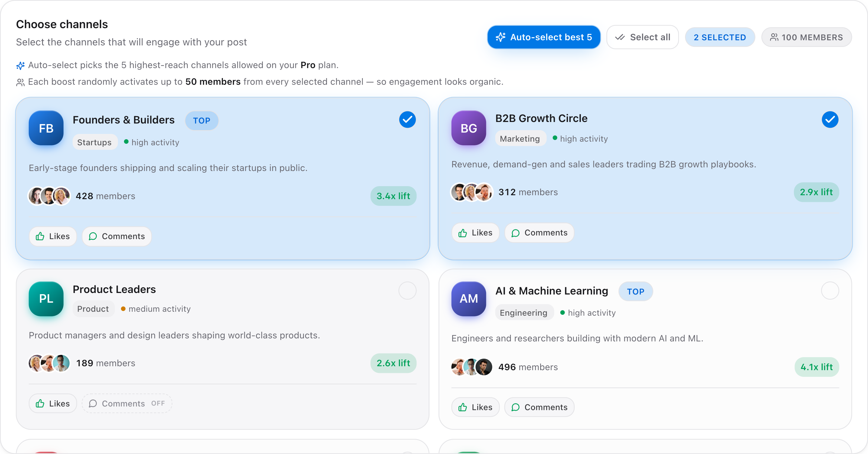This screenshot has height=454, width=868.
Task: Click the people icon beside boost hint
Action: pos(21,82)
